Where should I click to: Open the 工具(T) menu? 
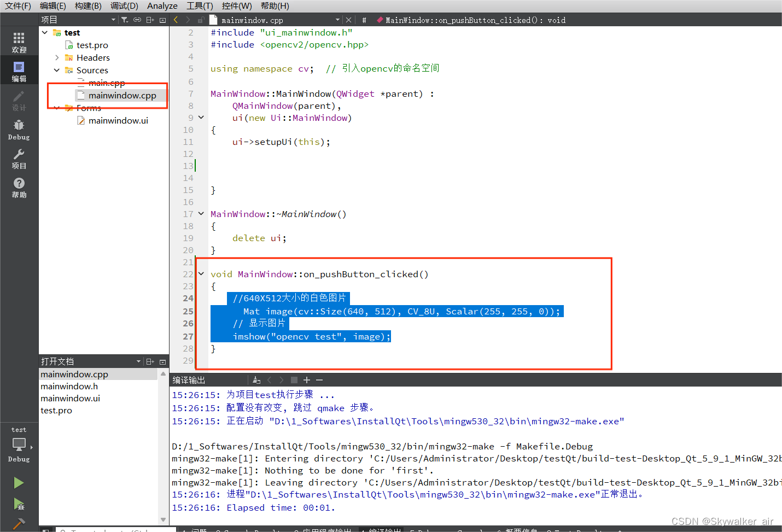coord(199,6)
